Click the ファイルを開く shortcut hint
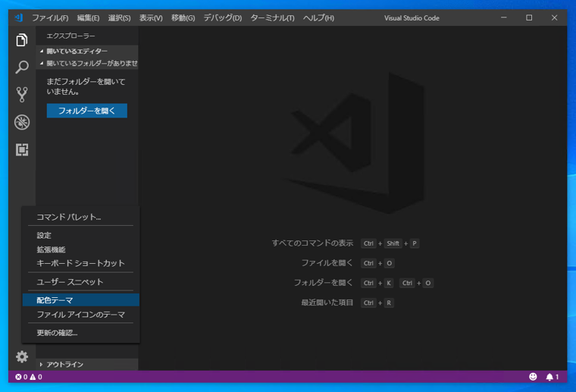This screenshot has width=576, height=392. pos(327,263)
